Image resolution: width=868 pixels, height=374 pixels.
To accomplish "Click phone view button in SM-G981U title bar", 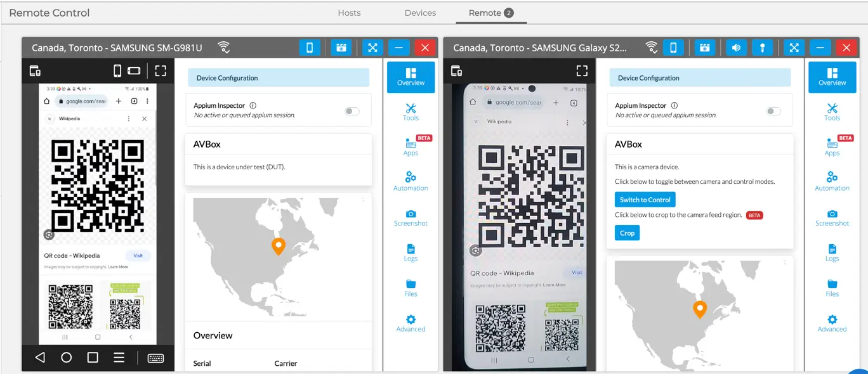I will click(x=309, y=48).
